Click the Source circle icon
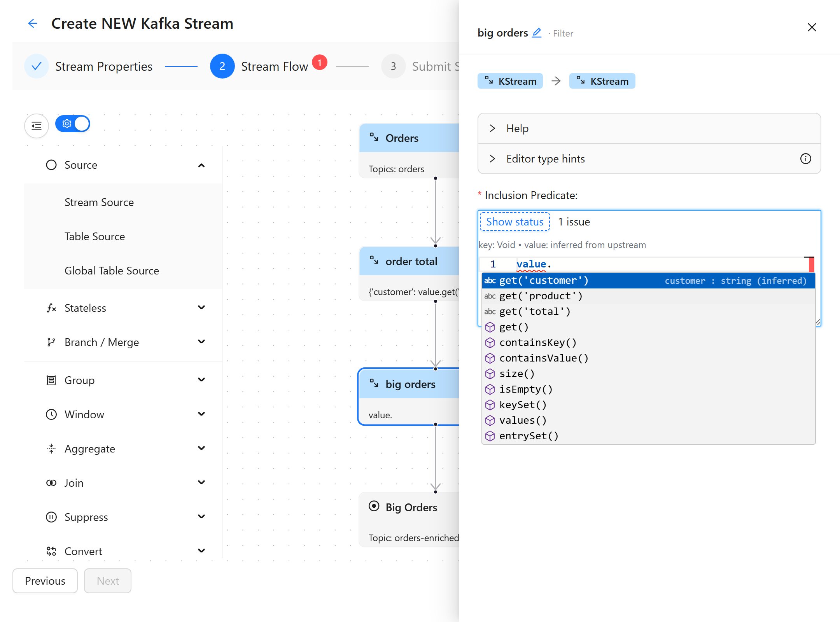The width and height of the screenshot is (840, 622). point(51,165)
